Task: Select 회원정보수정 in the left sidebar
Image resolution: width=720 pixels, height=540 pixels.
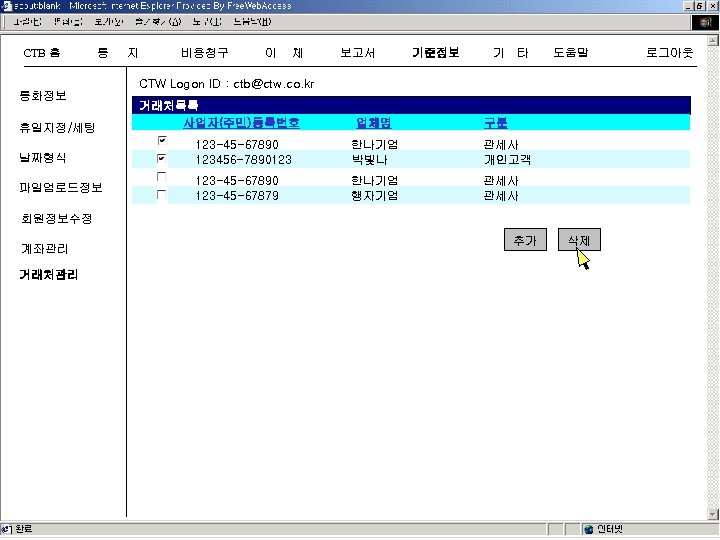Action: (57, 219)
